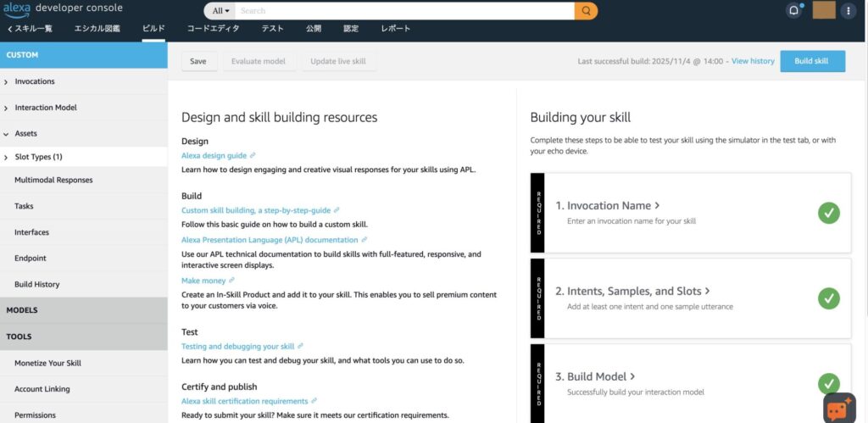Click the Save button

[198, 61]
